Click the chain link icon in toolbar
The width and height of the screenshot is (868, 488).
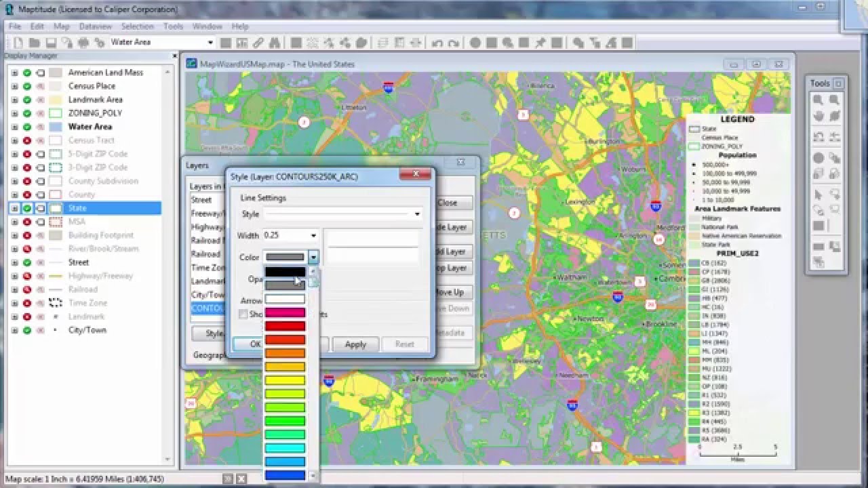tap(258, 43)
